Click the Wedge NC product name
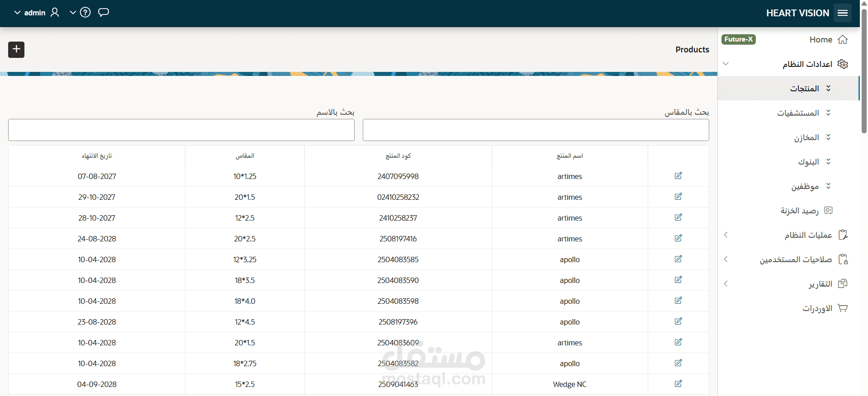Screen dimensions: 868x396 pyautogui.click(x=569, y=384)
